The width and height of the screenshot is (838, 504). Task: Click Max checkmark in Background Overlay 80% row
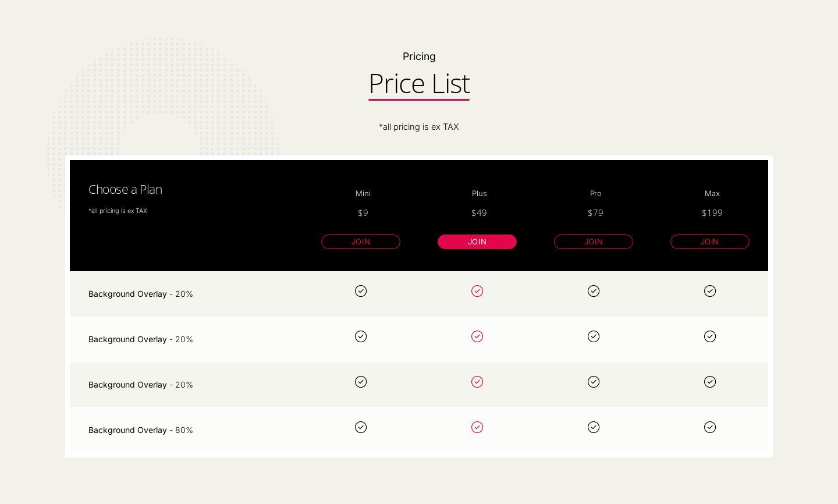coord(710,427)
